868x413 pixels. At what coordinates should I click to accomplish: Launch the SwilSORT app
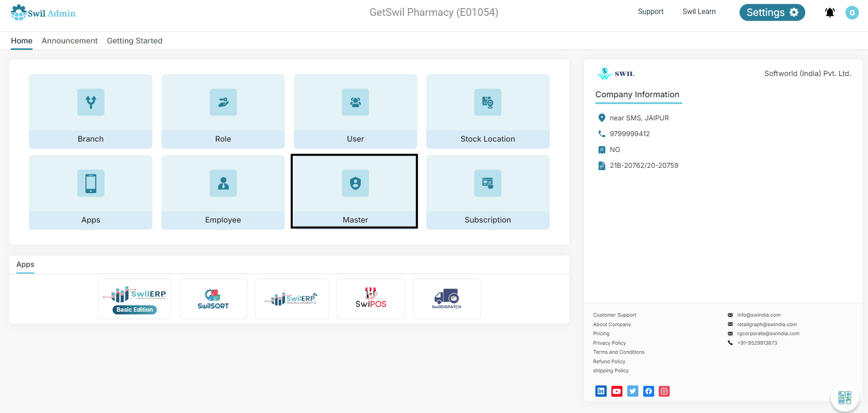[x=213, y=299]
